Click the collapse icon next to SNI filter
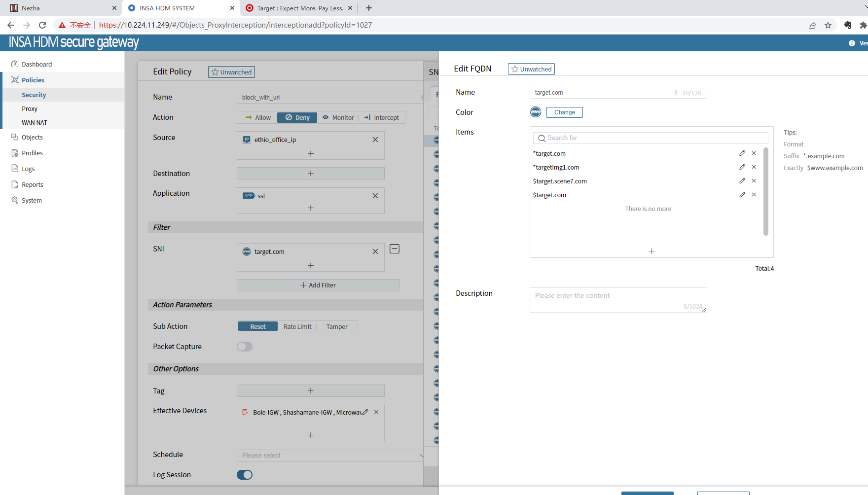This screenshot has height=495, width=868. coord(395,249)
